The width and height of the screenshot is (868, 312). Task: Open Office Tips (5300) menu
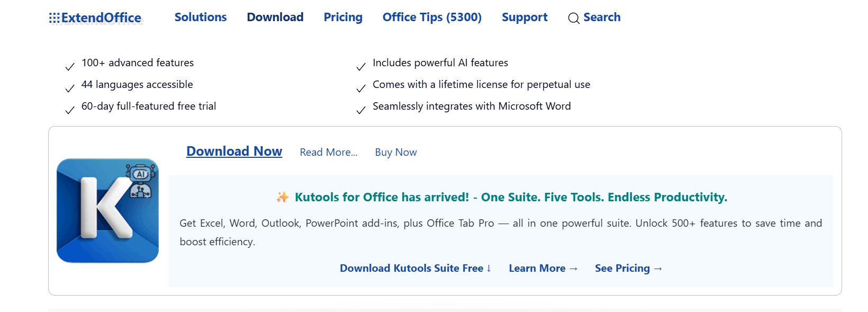(432, 17)
